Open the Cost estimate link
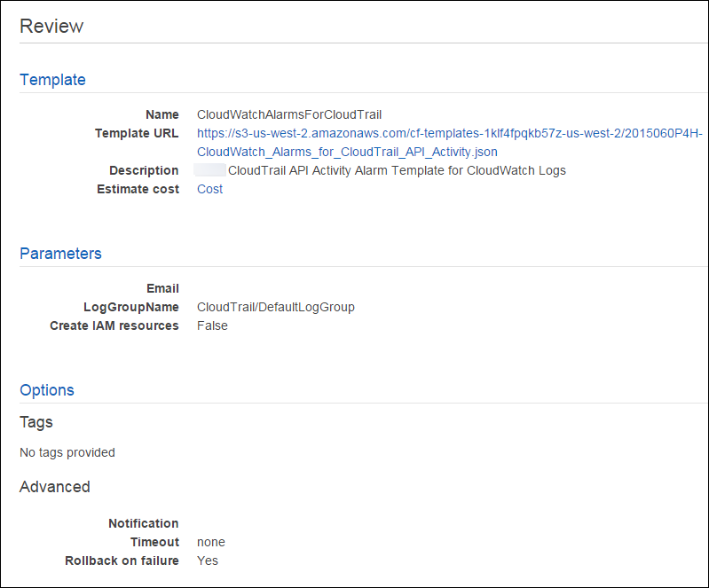The height and width of the screenshot is (588, 709). [209, 189]
